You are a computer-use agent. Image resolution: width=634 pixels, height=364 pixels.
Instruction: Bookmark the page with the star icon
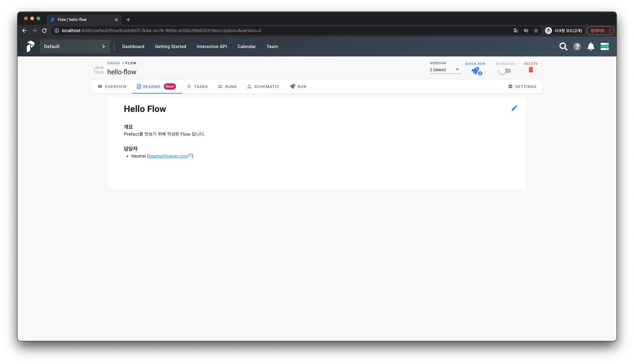(x=536, y=31)
